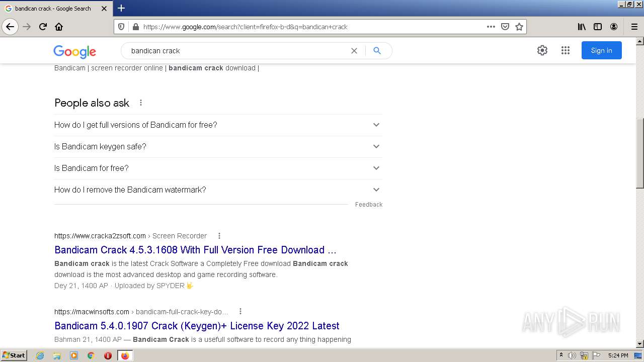
Task: Click the Show desktop tray button
Action: (x=638, y=355)
